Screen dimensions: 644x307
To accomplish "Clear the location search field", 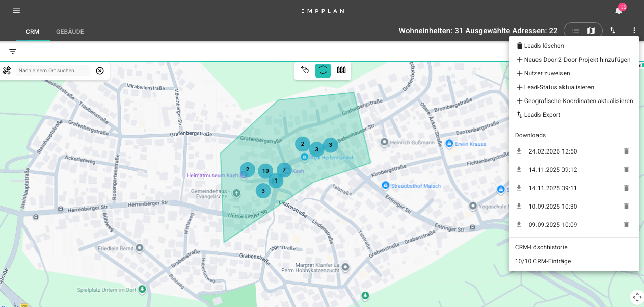I will [100, 71].
